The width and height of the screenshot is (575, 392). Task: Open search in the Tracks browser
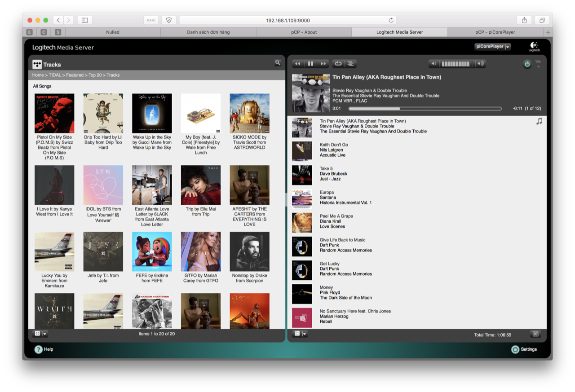278,63
